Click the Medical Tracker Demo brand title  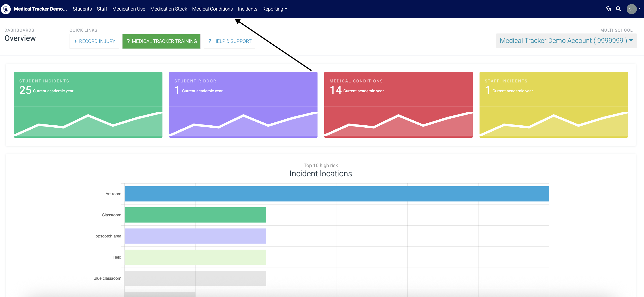tap(40, 9)
